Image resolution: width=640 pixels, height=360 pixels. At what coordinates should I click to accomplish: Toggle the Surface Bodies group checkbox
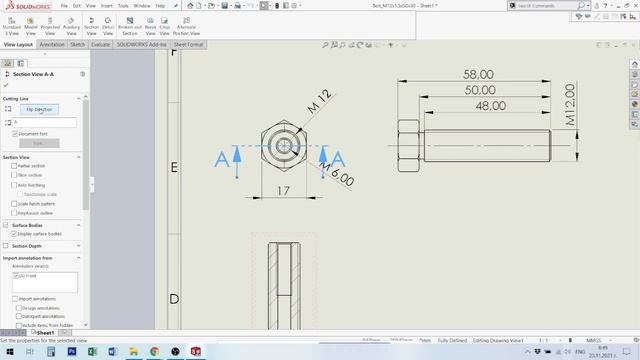click(x=6, y=225)
